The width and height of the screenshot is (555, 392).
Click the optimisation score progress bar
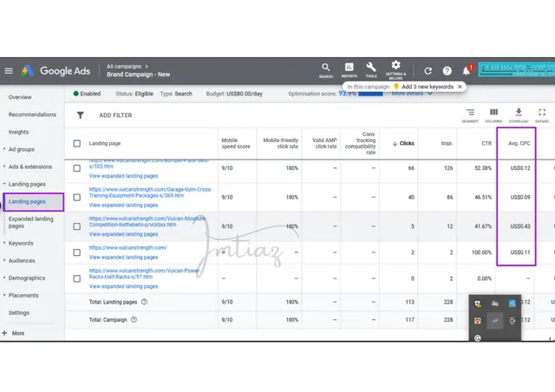pyautogui.click(x=370, y=94)
